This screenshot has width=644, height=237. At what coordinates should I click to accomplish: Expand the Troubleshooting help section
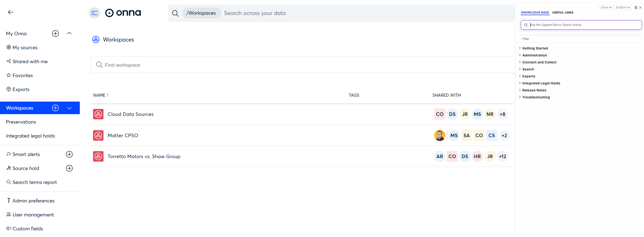click(x=536, y=97)
